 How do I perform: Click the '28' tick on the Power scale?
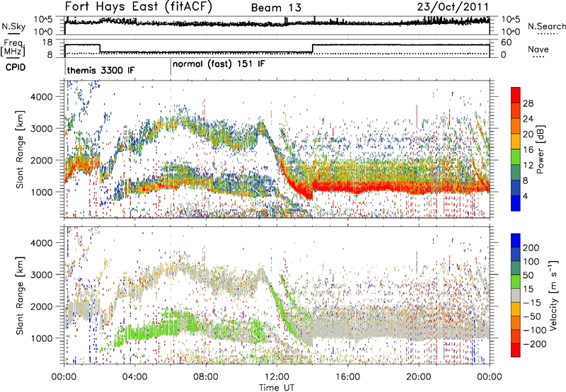coord(528,103)
